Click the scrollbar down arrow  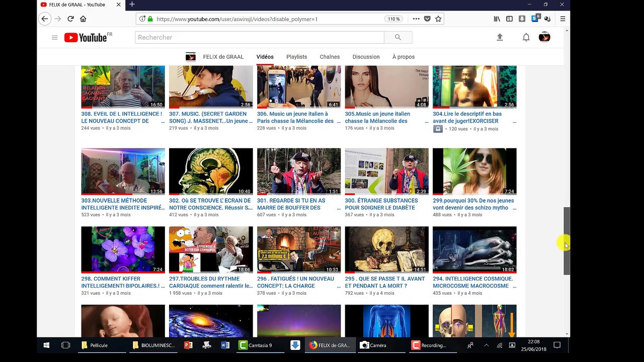coord(567,333)
